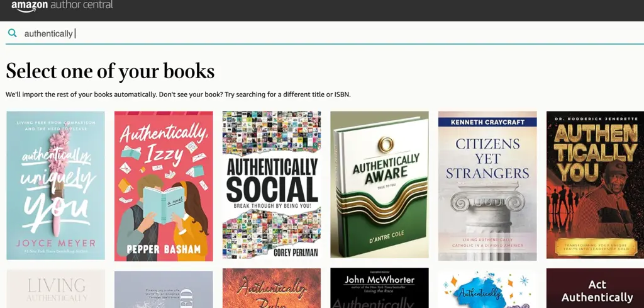
Task: Select 'Authentically, Izzy' by Pepper Basham
Action: [164, 186]
